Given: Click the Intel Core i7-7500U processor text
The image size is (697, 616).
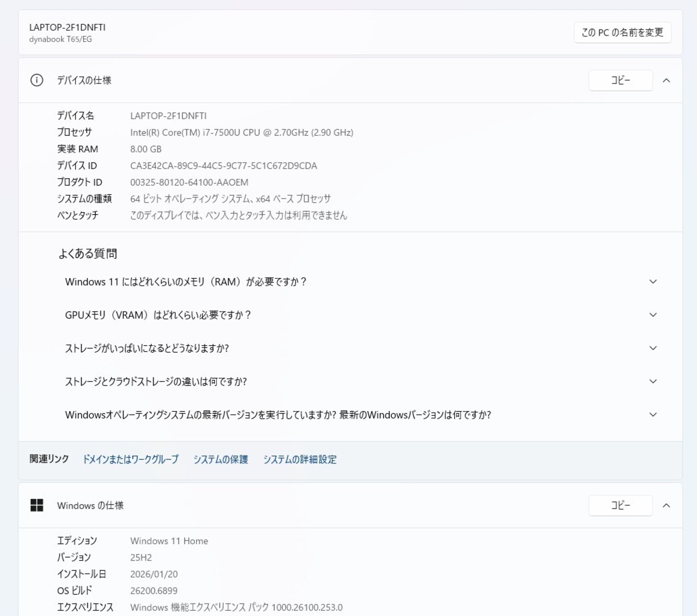Looking at the screenshot, I should [241, 132].
